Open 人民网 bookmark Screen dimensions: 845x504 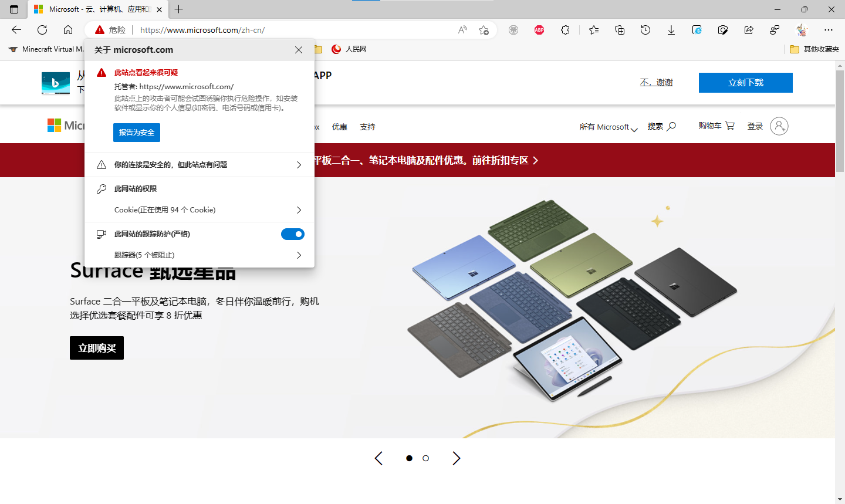tap(349, 49)
